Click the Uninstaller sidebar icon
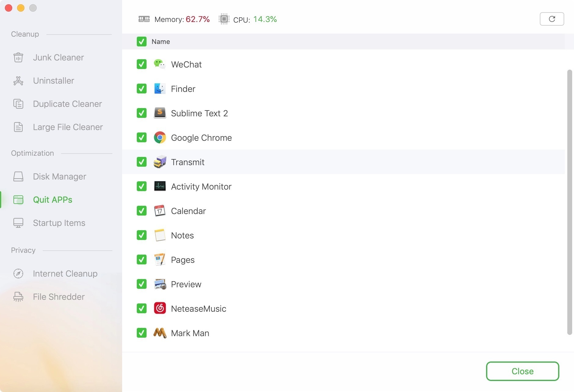 [x=18, y=81]
